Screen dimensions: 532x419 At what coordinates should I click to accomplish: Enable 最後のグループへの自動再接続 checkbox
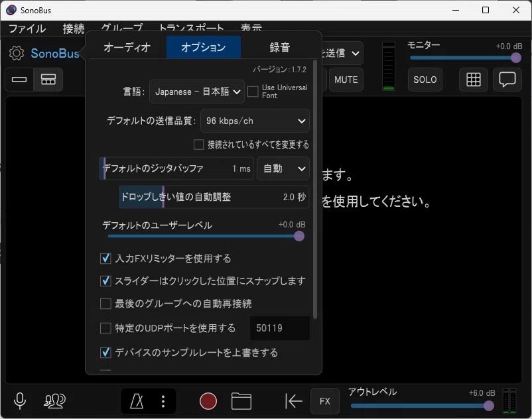coord(105,304)
